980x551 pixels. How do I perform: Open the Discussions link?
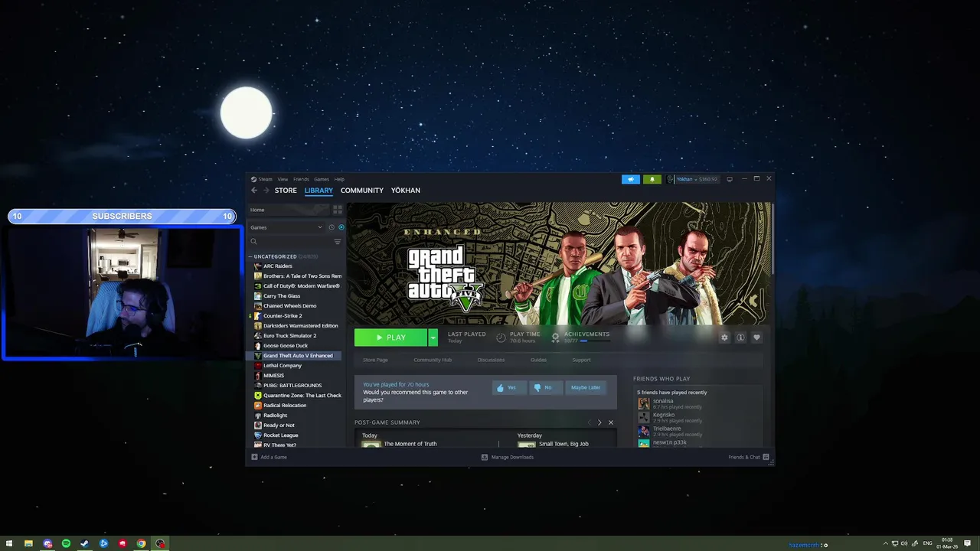click(491, 360)
